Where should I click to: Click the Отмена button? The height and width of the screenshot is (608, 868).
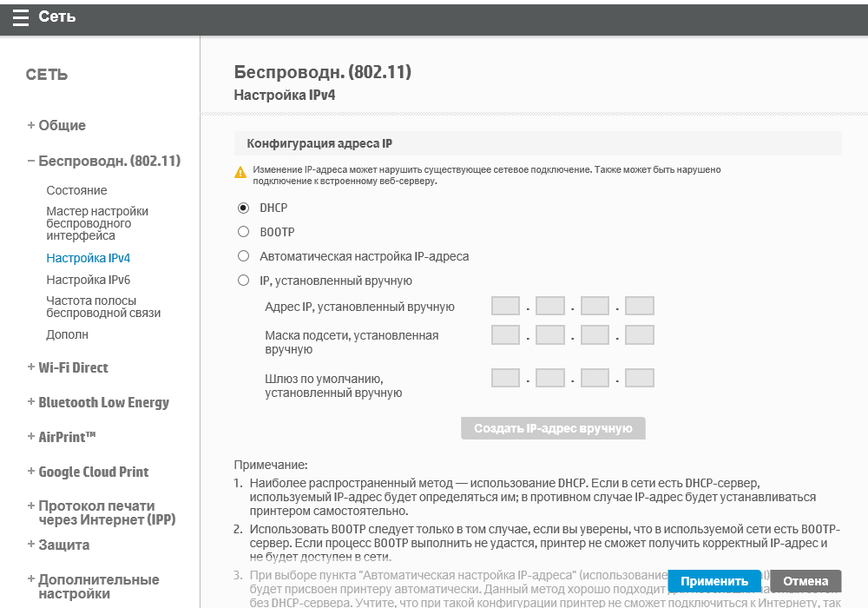(x=806, y=581)
